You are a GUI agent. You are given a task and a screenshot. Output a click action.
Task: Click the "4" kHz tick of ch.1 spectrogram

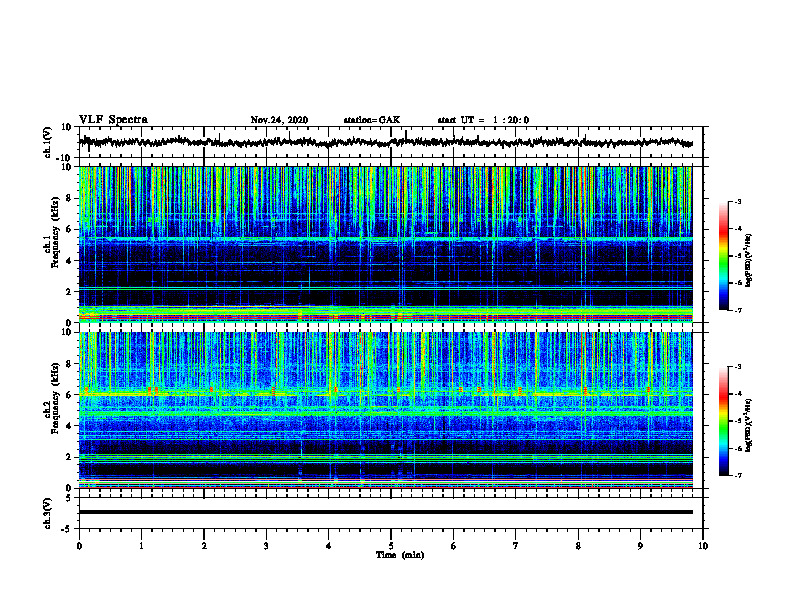[x=69, y=261]
